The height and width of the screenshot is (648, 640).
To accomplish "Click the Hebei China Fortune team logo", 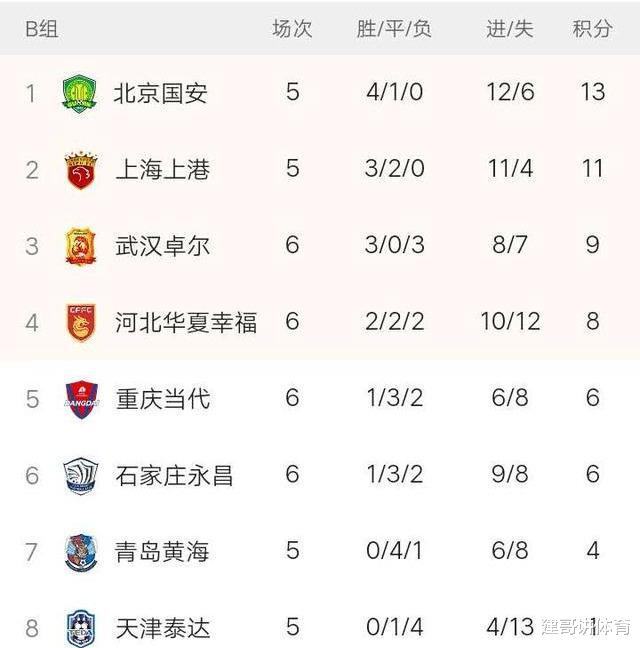I will pos(80,322).
